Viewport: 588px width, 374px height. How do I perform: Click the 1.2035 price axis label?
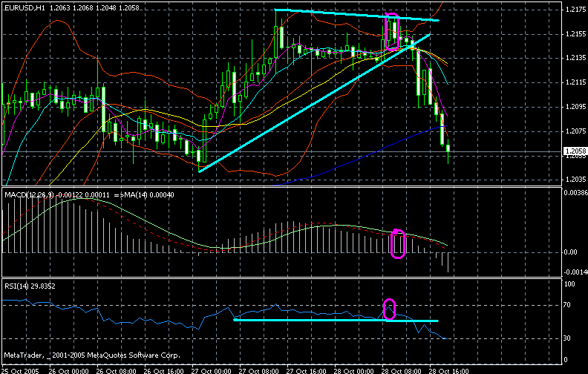pyautogui.click(x=575, y=180)
